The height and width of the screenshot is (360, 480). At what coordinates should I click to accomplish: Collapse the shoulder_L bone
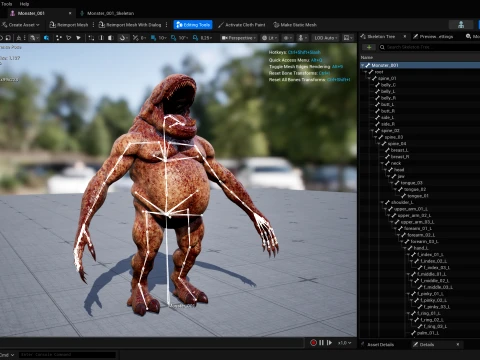tap(382, 202)
